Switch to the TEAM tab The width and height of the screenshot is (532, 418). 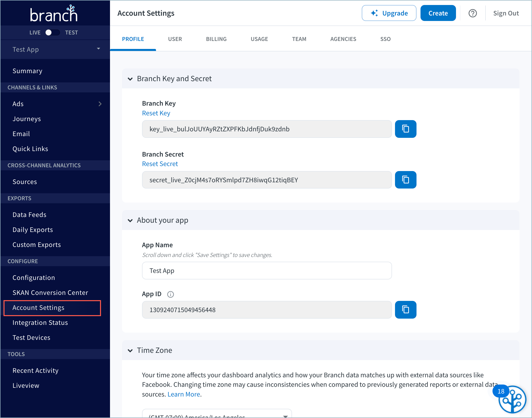tap(299, 39)
